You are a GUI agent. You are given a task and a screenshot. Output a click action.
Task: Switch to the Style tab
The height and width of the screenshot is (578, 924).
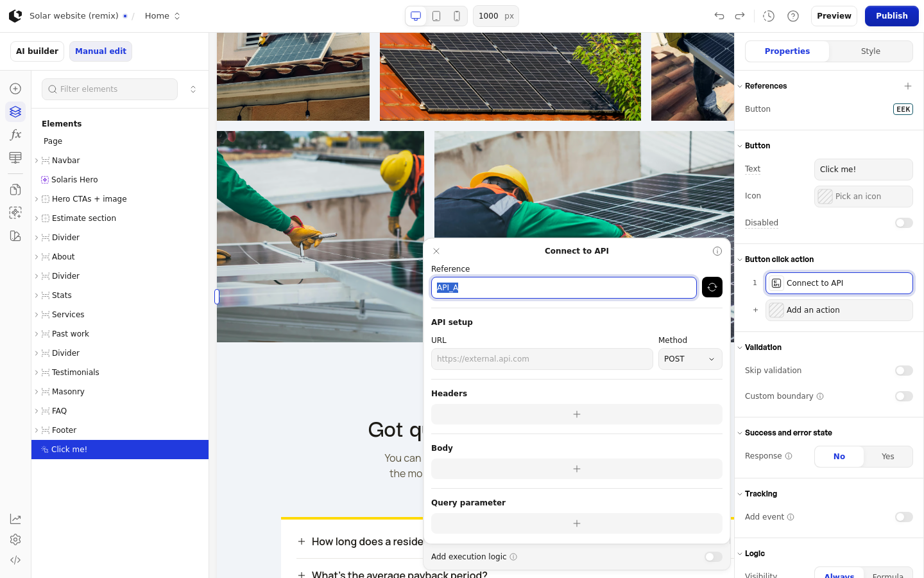click(871, 51)
